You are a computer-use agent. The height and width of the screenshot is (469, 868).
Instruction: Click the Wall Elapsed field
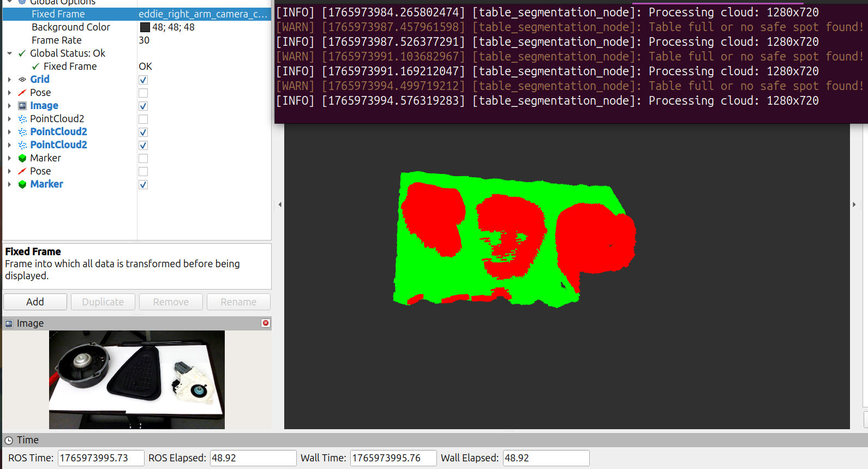546,458
